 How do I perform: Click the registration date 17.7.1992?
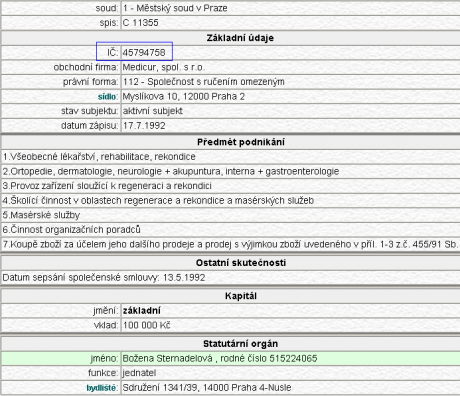(x=144, y=126)
